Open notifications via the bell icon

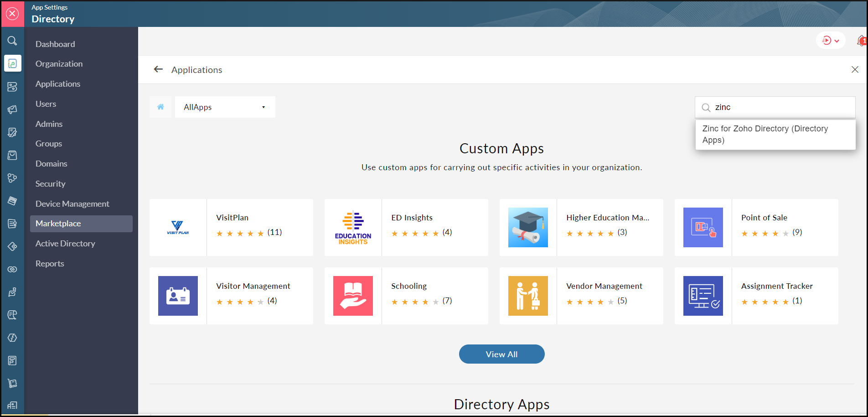pos(862,41)
